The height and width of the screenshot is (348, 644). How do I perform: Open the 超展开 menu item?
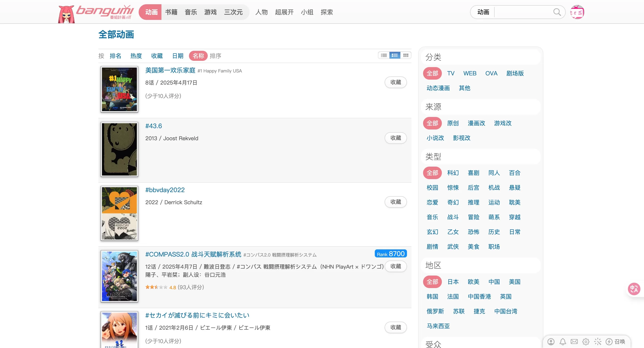click(284, 12)
